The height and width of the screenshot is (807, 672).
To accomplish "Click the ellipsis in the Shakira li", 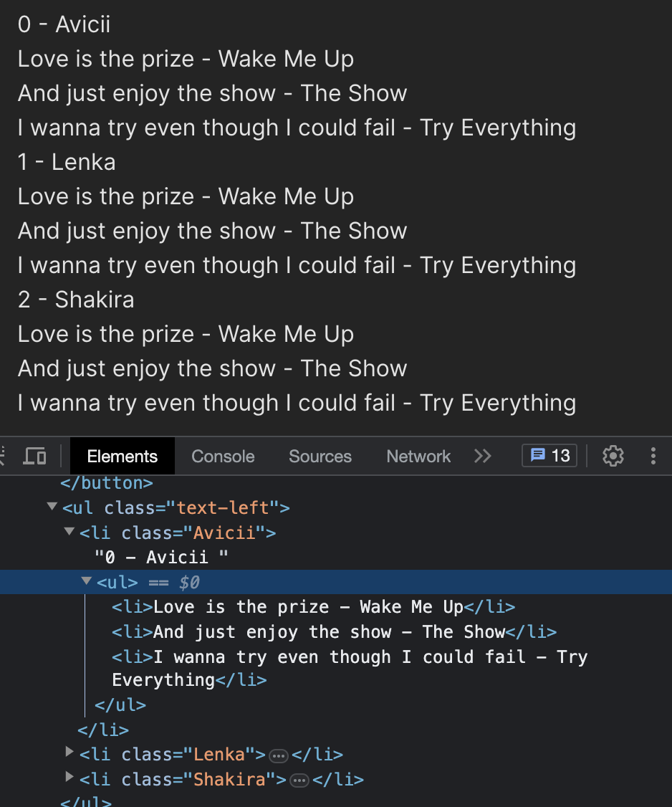I will [x=299, y=780].
